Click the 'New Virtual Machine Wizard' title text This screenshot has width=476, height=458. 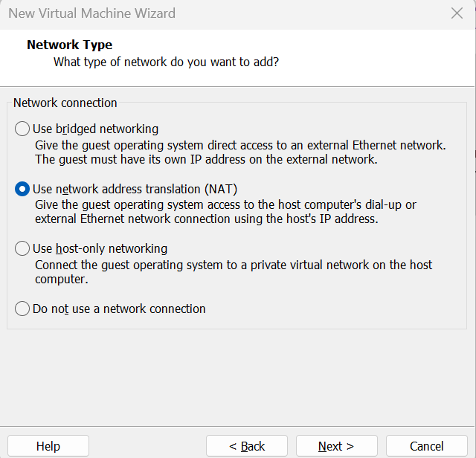point(91,13)
